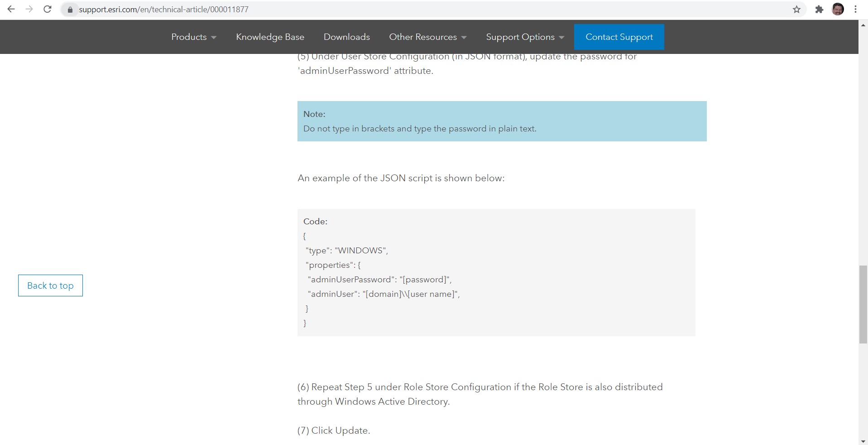Open the browser extensions puzzle icon
Screen dimensions: 868x445
pos(819,9)
